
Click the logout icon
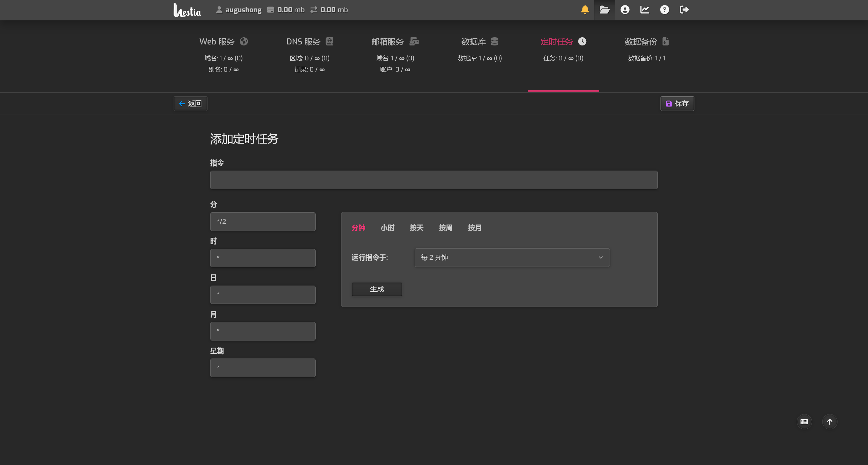pos(684,9)
